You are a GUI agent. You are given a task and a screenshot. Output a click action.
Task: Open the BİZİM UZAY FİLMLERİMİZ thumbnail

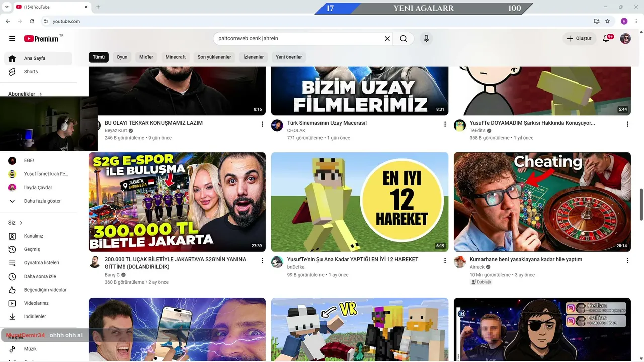click(360, 90)
